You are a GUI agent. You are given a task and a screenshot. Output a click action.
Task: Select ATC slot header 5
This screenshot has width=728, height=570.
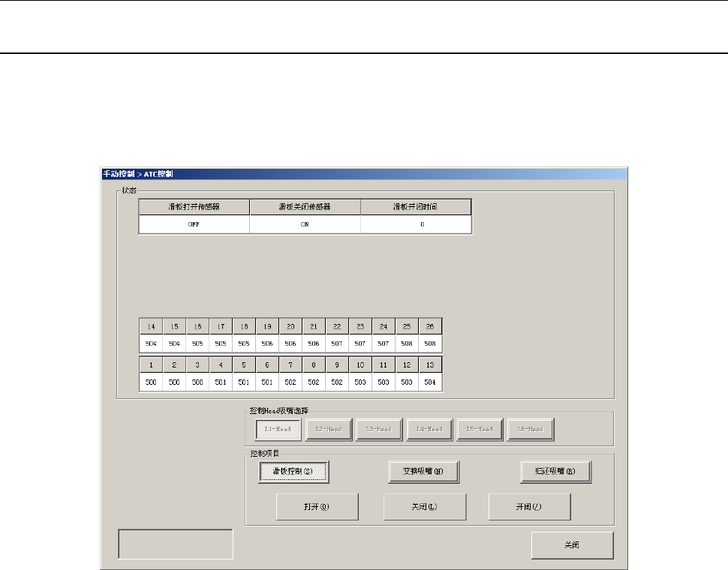click(244, 365)
